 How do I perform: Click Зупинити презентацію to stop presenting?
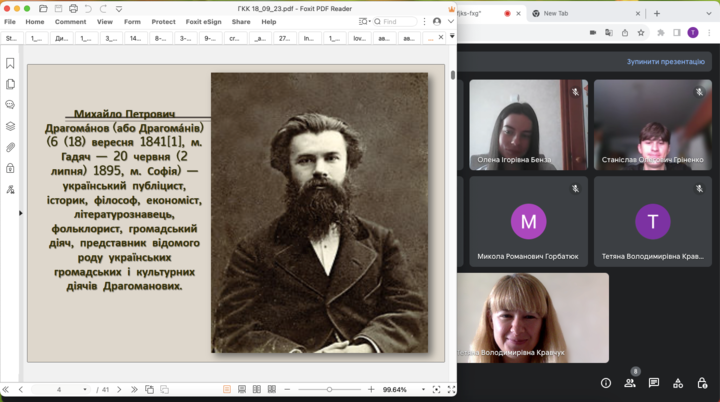[x=665, y=61]
